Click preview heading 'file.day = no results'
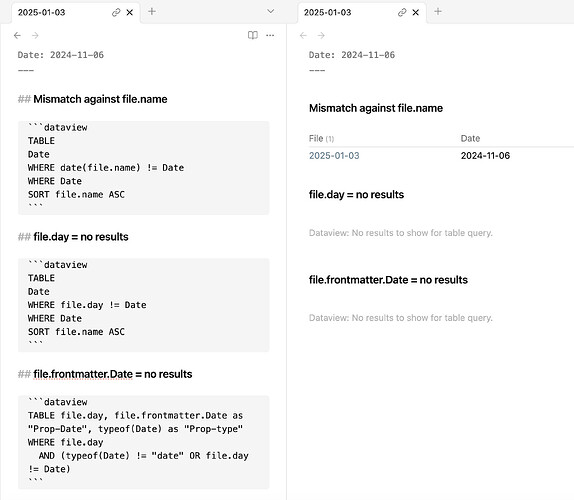This screenshot has height=500, width=574. point(356,194)
